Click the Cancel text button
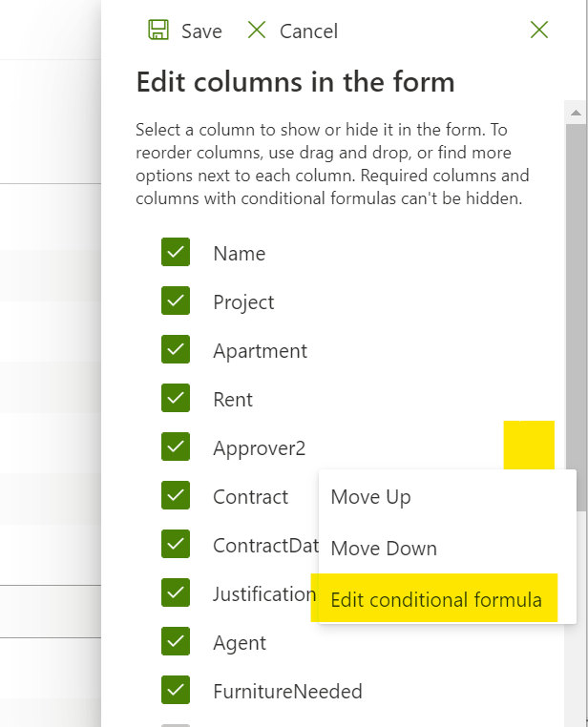This screenshot has height=727, width=588. click(309, 31)
